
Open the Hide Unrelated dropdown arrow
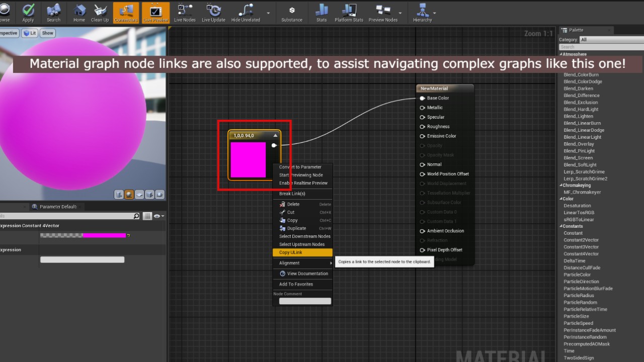(x=268, y=13)
